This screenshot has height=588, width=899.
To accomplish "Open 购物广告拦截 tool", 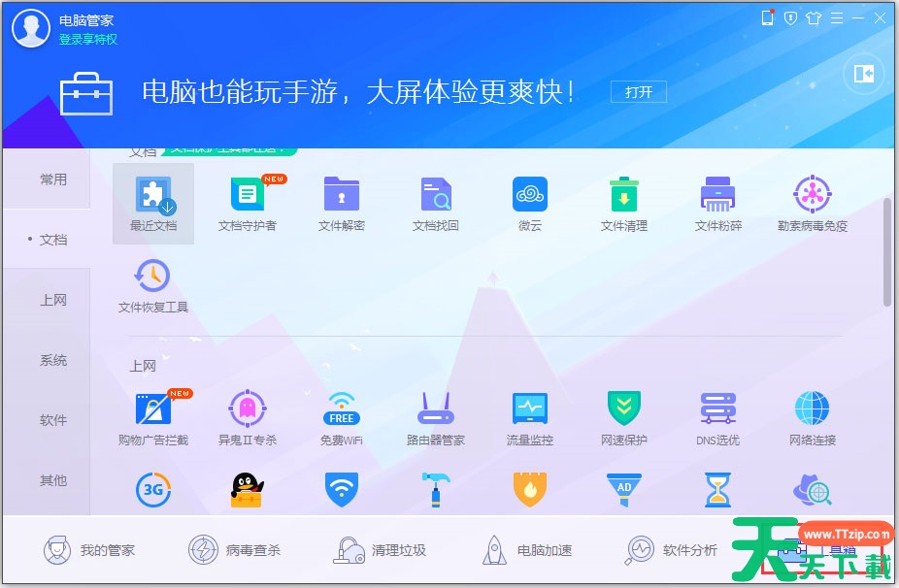I will tap(153, 418).
